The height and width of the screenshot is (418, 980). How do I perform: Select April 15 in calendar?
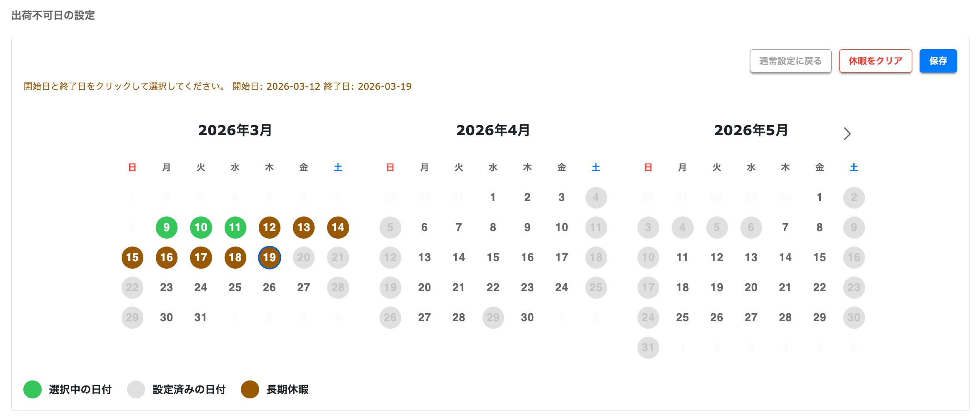click(493, 257)
